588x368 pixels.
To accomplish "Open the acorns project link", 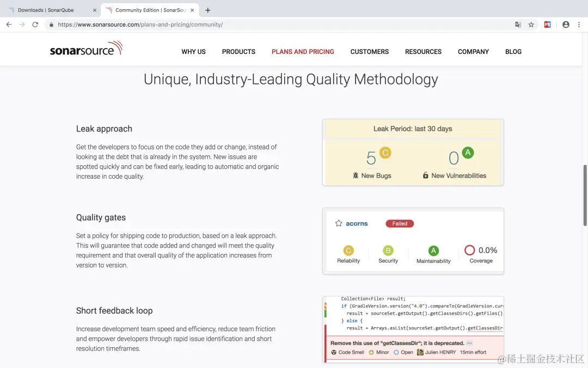I will coord(357,224).
